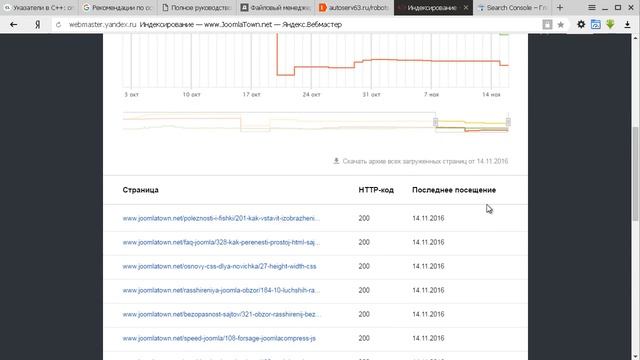The height and width of the screenshot is (360, 640).
Task: Click the Страница column header
Action: 140,190
